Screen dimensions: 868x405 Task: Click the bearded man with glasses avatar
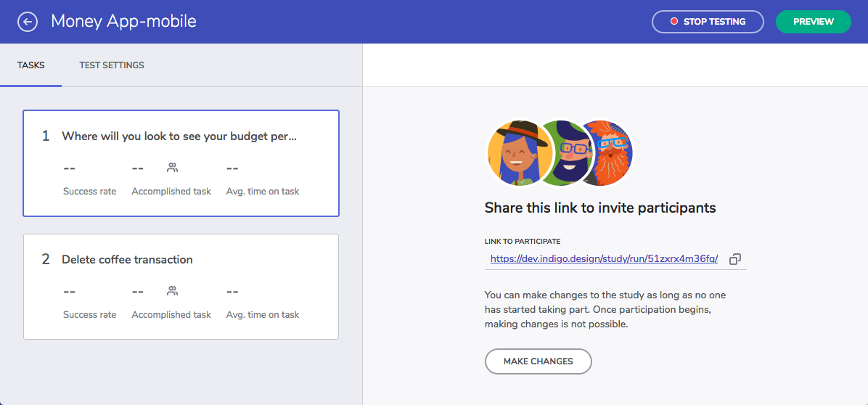568,153
